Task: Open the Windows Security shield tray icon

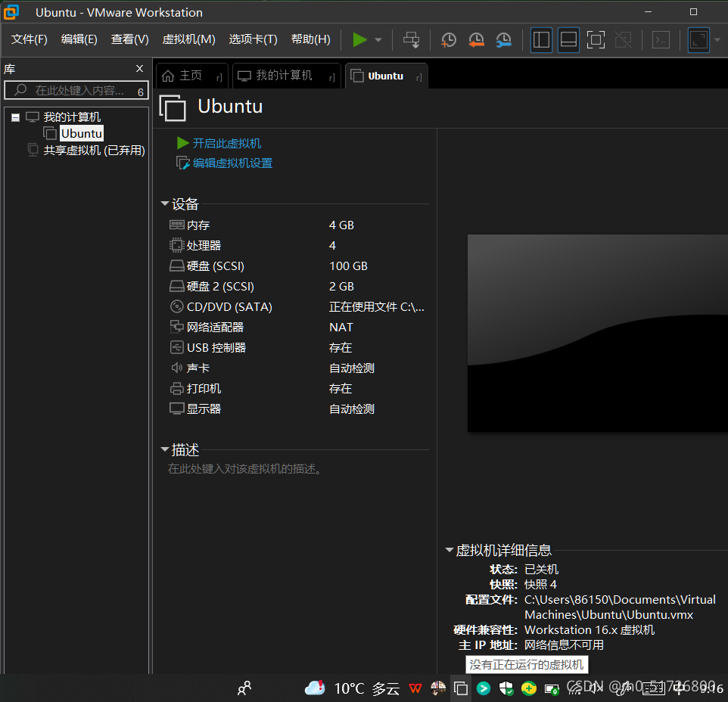Action: coord(506,688)
